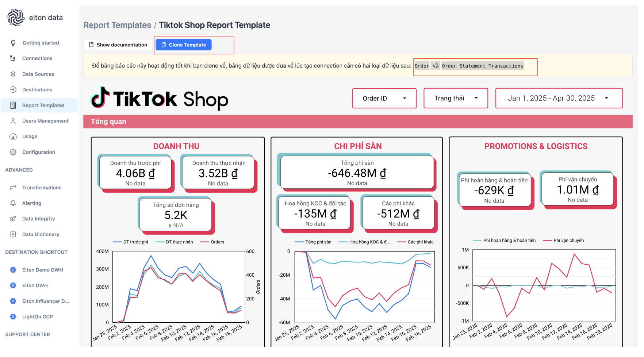This screenshot has width=644, height=357.
Task: Click the elton data logo icon
Action: [15, 18]
